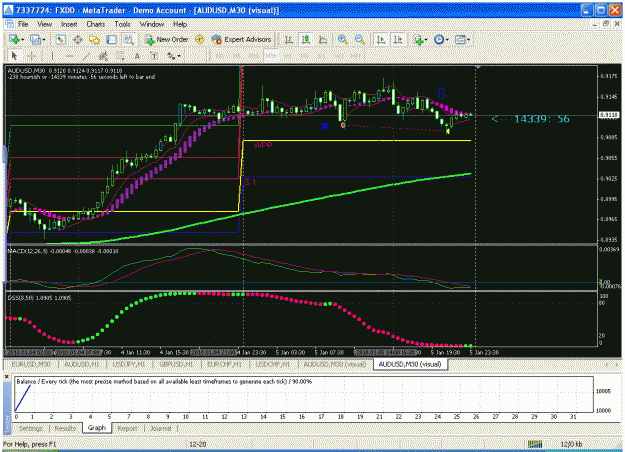Select the Text 'A' tool
The width and height of the screenshot is (625, 452).
(x=137, y=56)
